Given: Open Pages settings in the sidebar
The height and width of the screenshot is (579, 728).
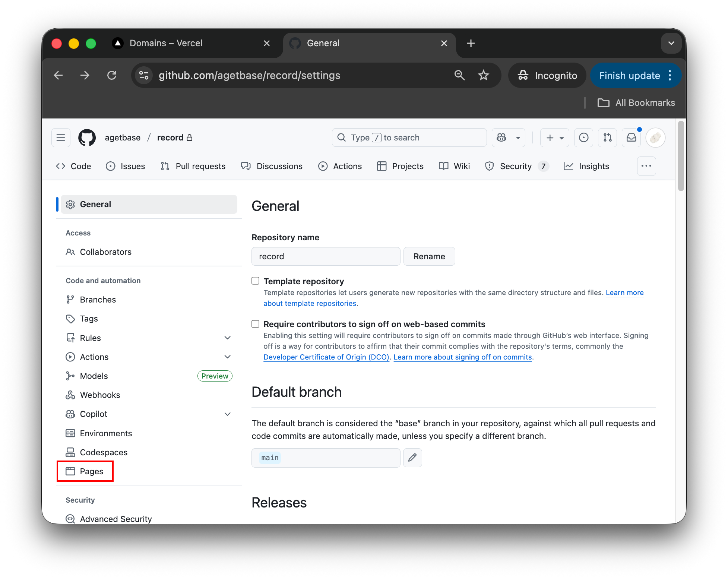Looking at the screenshot, I should click(91, 471).
